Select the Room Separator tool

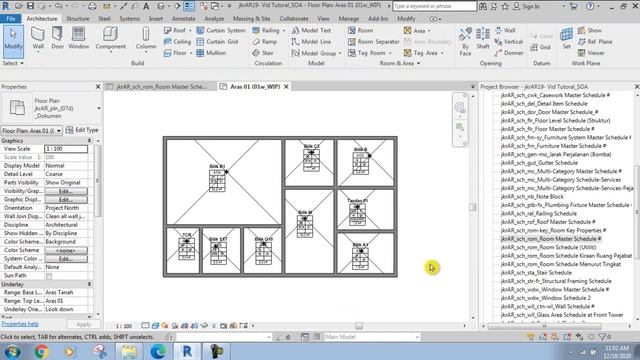coord(373,42)
